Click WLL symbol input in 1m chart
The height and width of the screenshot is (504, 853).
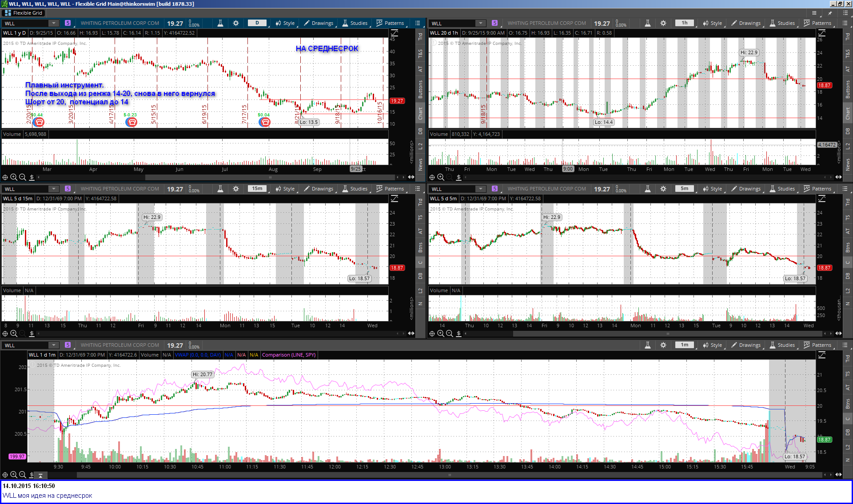[26, 345]
